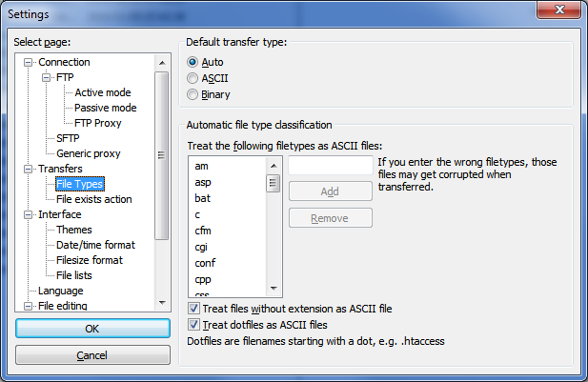Open the Passive mode settings page
588x382 pixels.
pyautogui.click(x=105, y=108)
